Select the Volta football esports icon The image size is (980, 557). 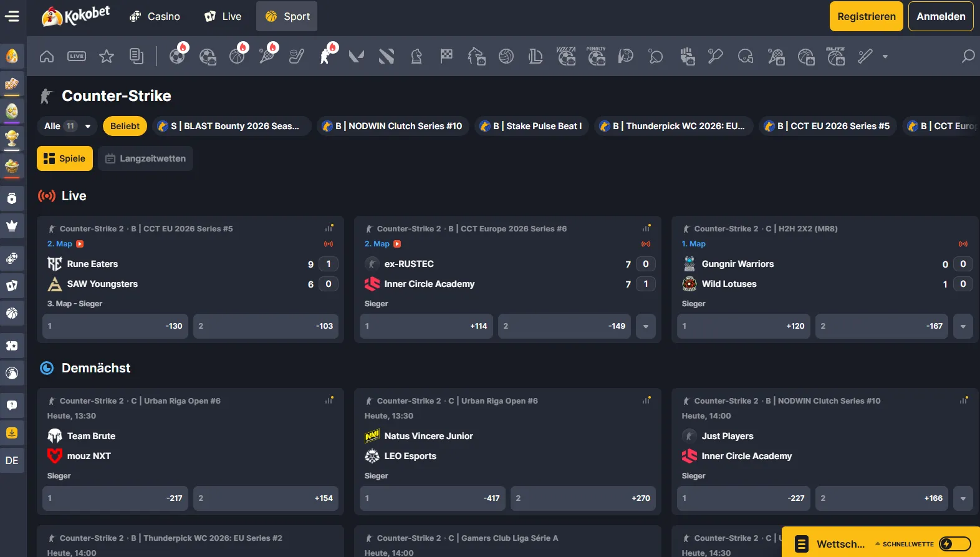[x=566, y=56]
